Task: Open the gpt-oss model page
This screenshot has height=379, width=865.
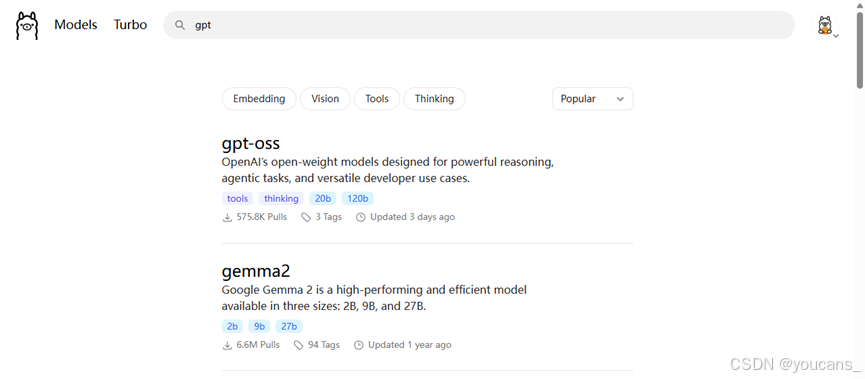Action: coord(251,143)
